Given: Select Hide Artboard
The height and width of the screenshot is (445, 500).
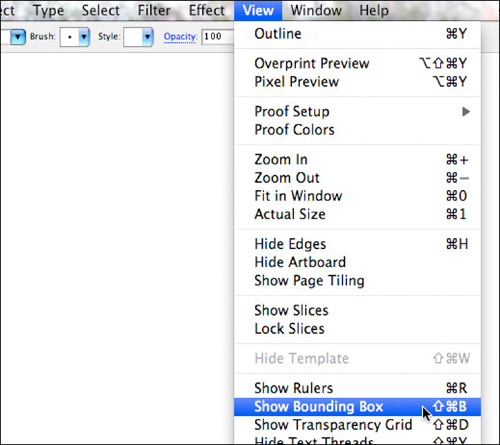Looking at the screenshot, I should coord(357,262).
